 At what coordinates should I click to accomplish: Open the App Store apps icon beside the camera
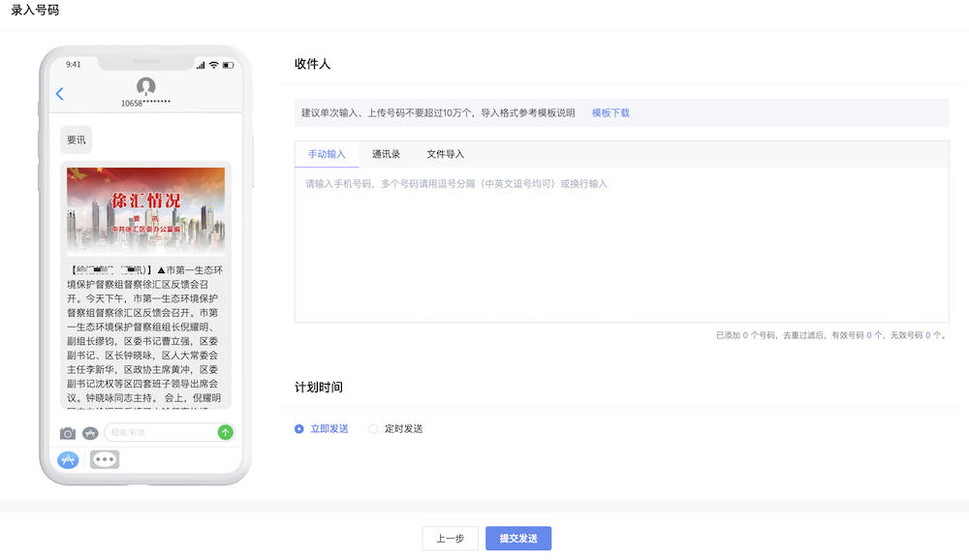tap(90, 433)
